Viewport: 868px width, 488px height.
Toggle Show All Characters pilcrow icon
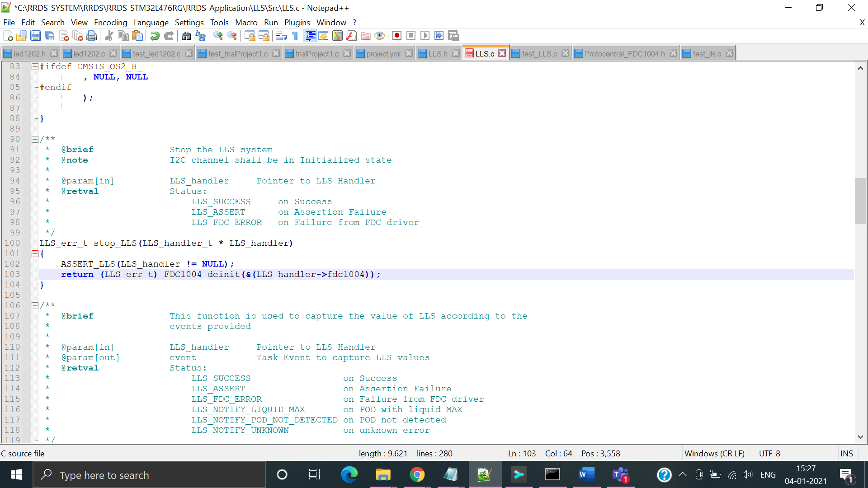pyautogui.click(x=295, y=36)
